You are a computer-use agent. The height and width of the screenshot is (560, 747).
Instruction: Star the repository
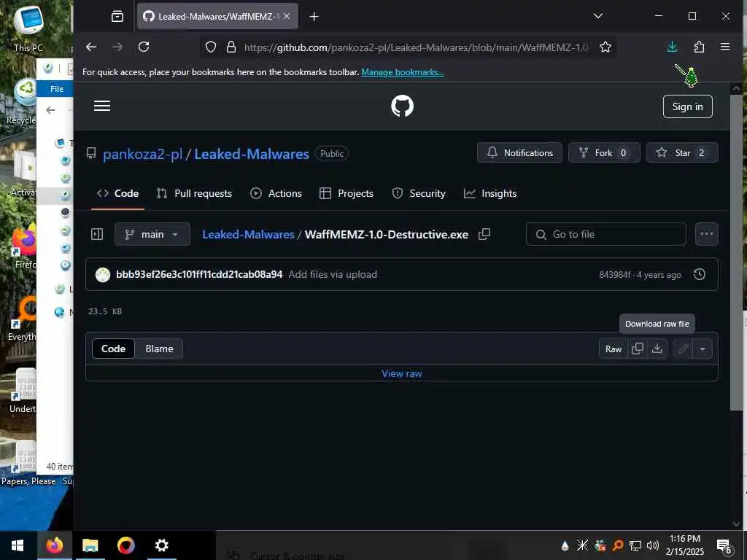point(682,153)
